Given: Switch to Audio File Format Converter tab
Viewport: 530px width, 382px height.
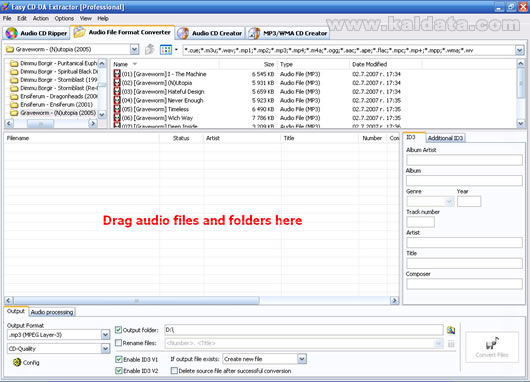Looking at the screenshot, I should coord(122,32).
